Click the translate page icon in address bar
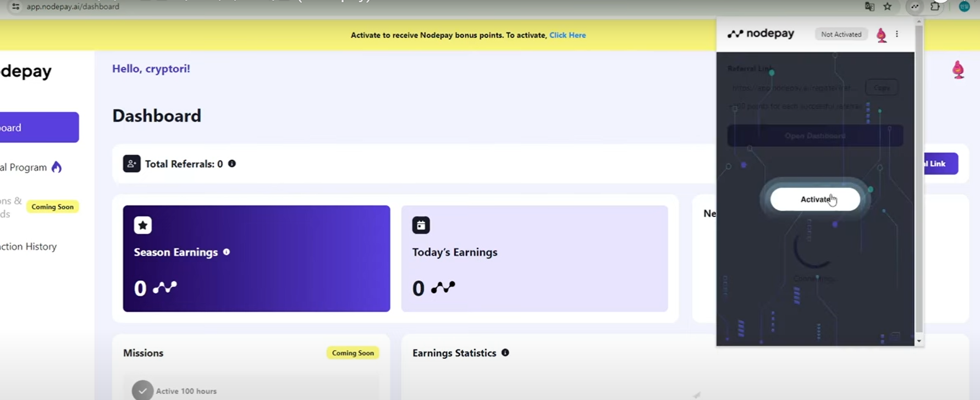The image size is (980, 400). [869, 7]
